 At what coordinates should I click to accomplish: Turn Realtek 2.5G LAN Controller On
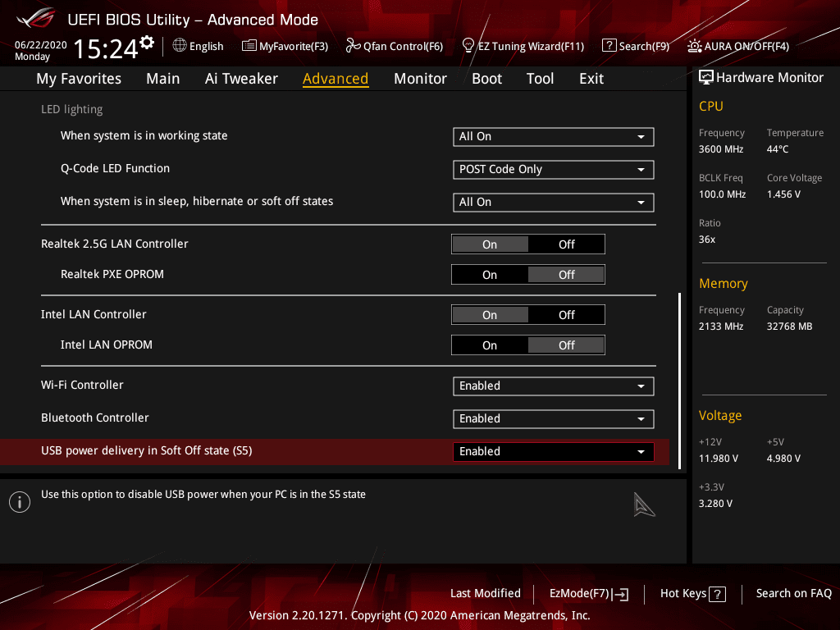coord(490,244)
